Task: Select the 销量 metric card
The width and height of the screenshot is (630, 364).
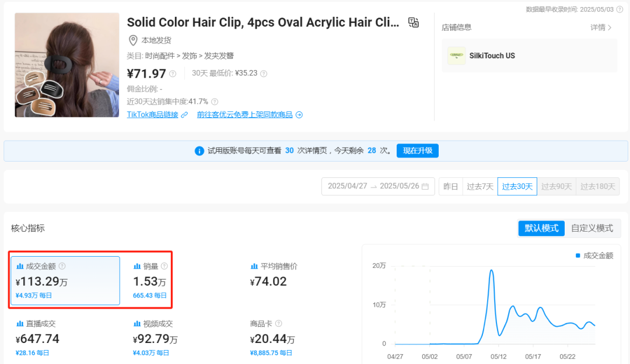Action: coord(150,280)
